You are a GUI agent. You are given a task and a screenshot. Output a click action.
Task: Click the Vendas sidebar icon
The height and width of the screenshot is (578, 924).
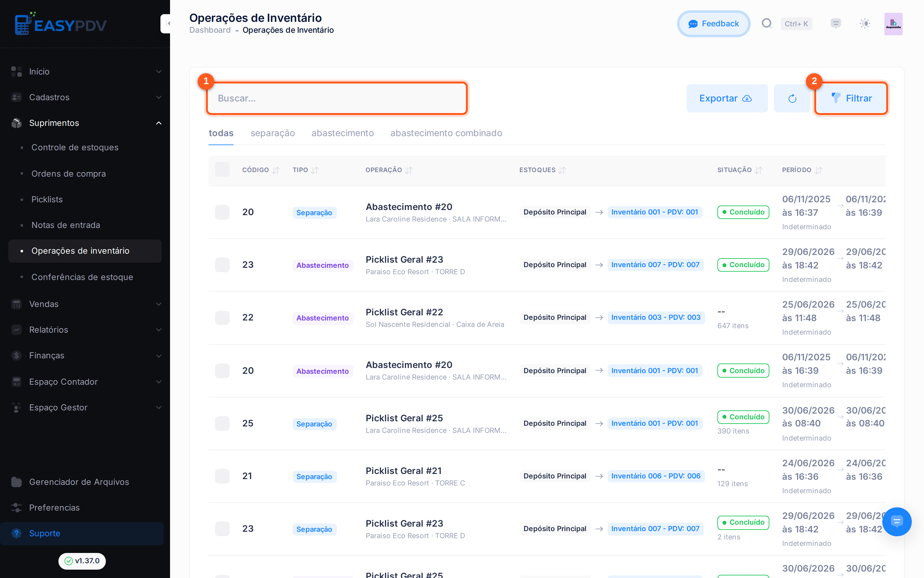coord(16,304)
